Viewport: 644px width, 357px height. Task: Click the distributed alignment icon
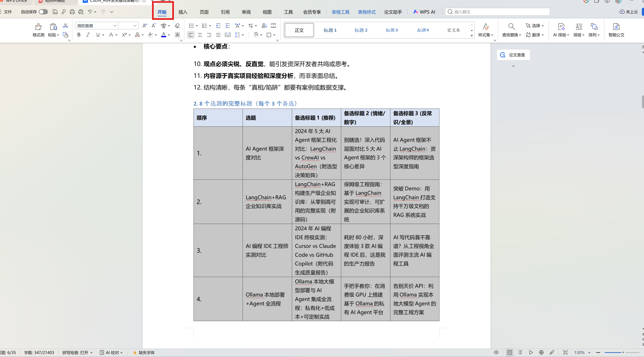227,35
